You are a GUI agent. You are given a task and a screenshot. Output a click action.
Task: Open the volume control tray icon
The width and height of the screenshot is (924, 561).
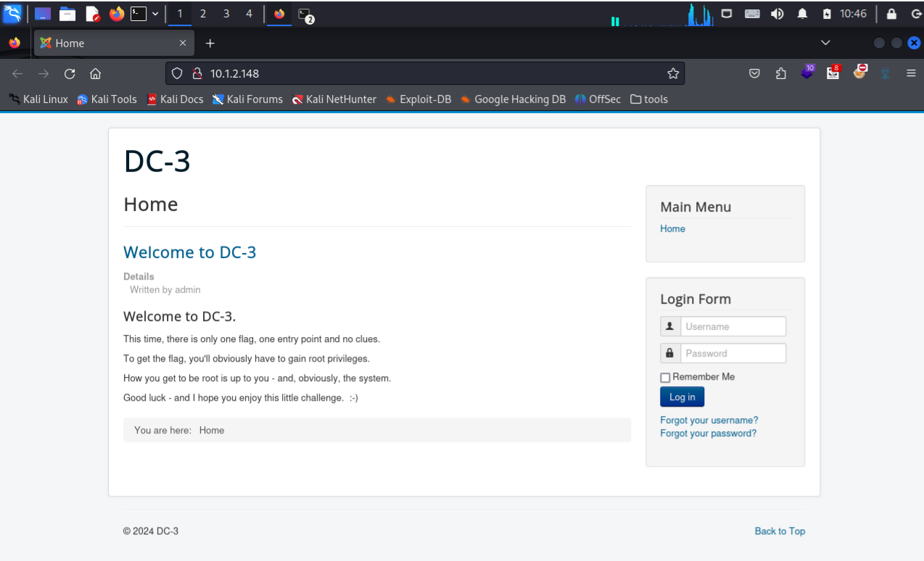(x=777, y=13)
